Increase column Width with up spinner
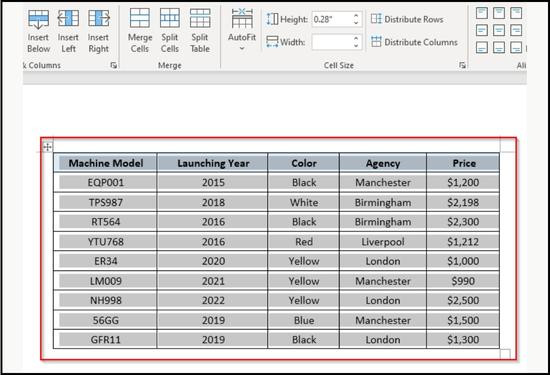This screenshot has width=550, height=375. 356,38
